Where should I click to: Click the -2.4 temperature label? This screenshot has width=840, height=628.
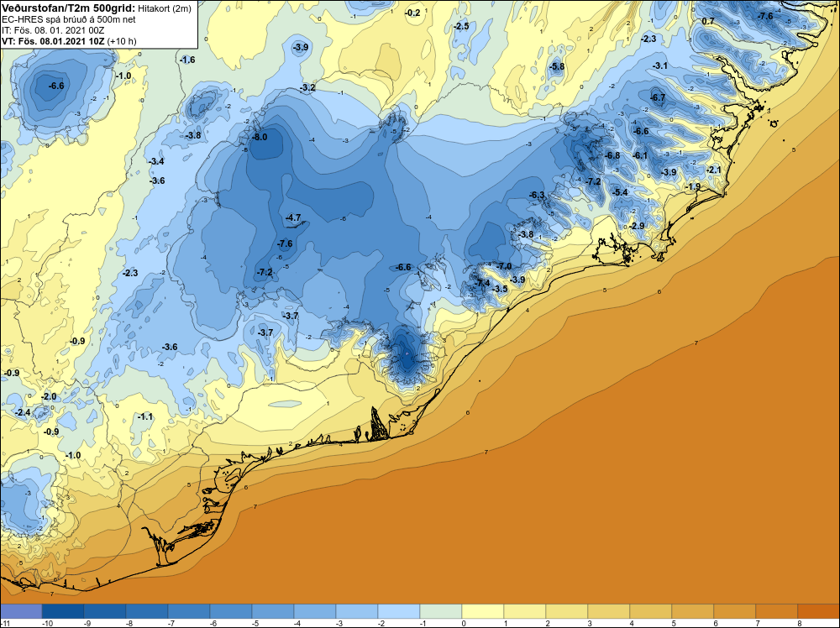point(23,413)
